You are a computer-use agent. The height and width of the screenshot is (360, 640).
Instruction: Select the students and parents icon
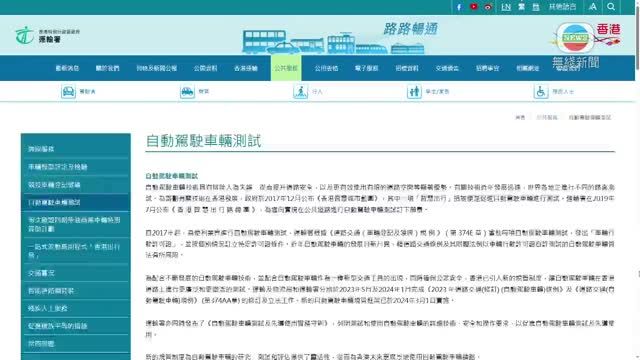click(414, 91)
